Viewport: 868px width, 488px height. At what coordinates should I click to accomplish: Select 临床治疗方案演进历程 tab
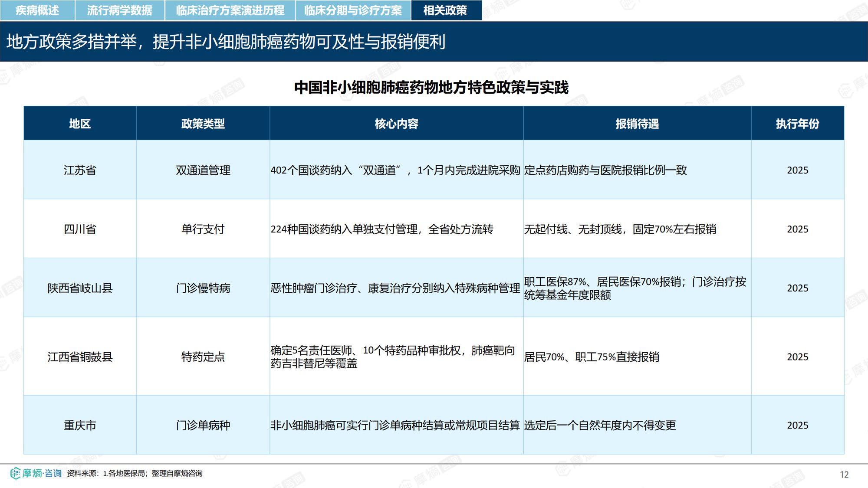coord(230,10)
